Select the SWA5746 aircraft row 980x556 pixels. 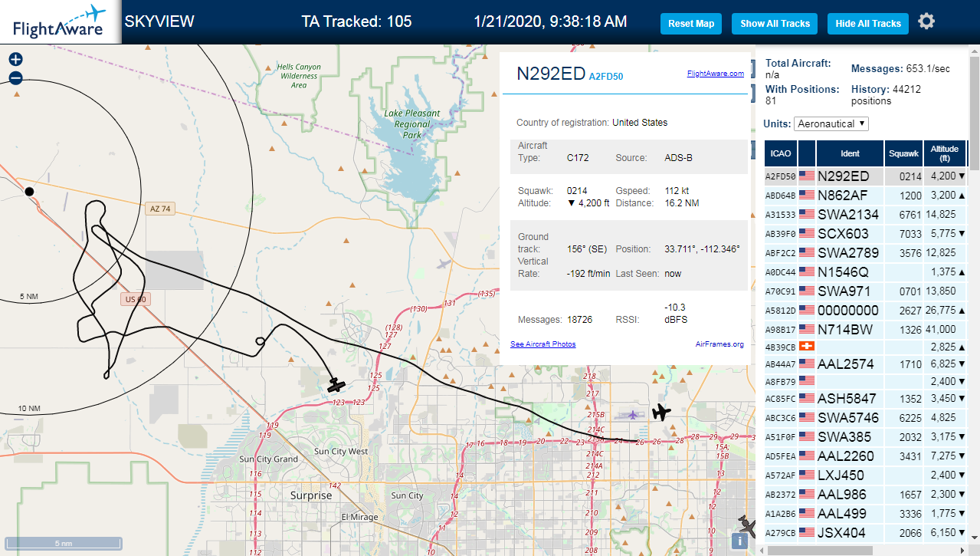coord(866,418)
